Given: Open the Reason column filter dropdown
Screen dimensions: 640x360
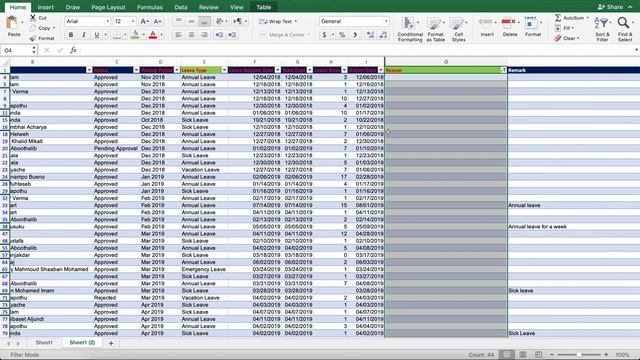Looking at the screenshot, I should point(503,70).
